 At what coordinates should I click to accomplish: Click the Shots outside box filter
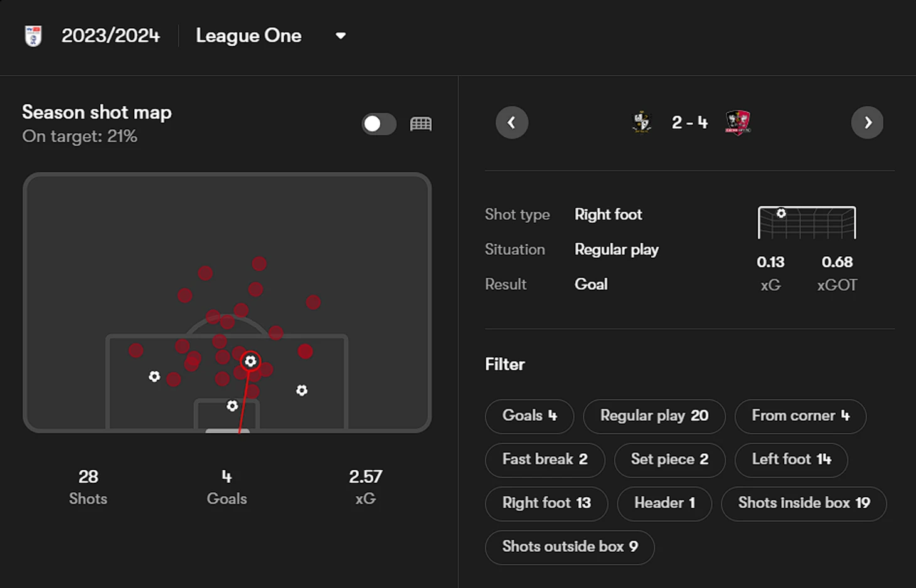coord(569,547)
